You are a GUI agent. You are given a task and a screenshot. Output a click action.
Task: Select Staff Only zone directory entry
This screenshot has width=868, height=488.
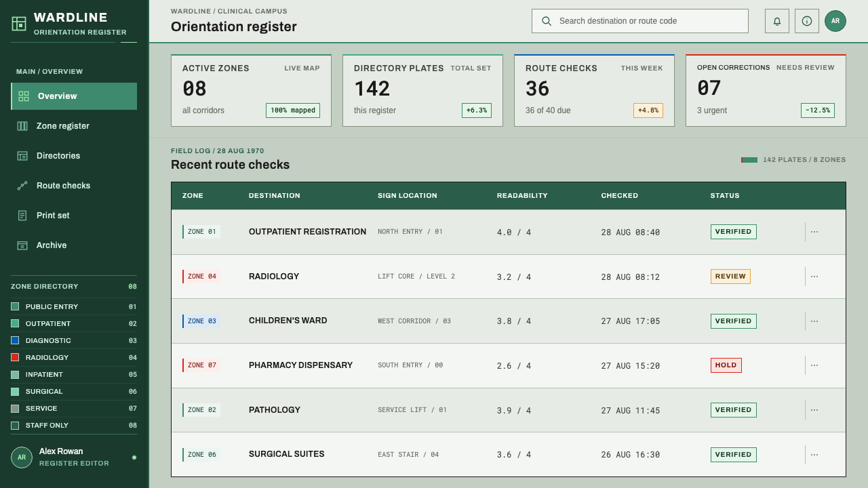[74, 426]
